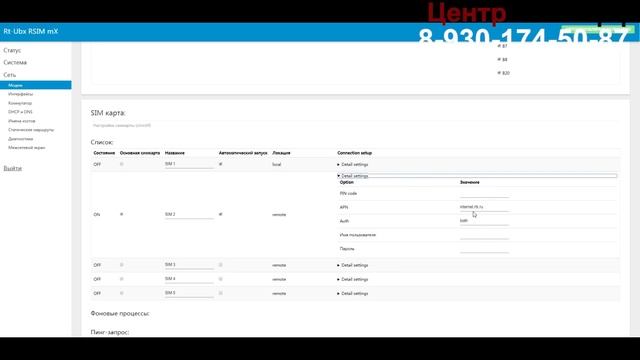Image resolution: width=640 pixels, height=360 pixels.
Task: Select SIM 1 as the main SIM card
Action: pos(122,164)
